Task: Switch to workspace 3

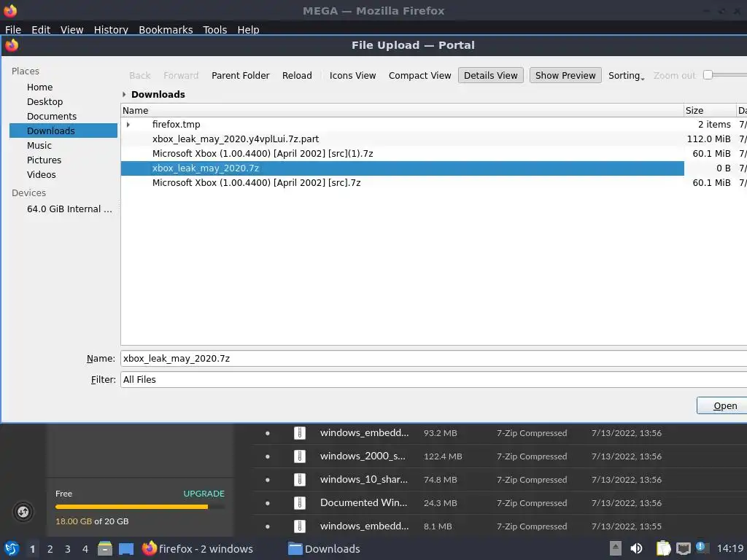Action: [x=68, y=549]
